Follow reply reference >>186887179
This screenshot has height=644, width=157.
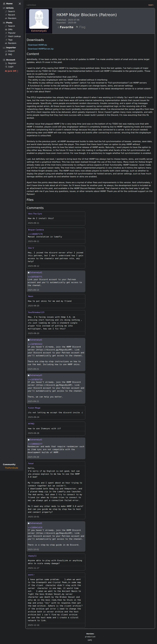(x=35, y=234)
